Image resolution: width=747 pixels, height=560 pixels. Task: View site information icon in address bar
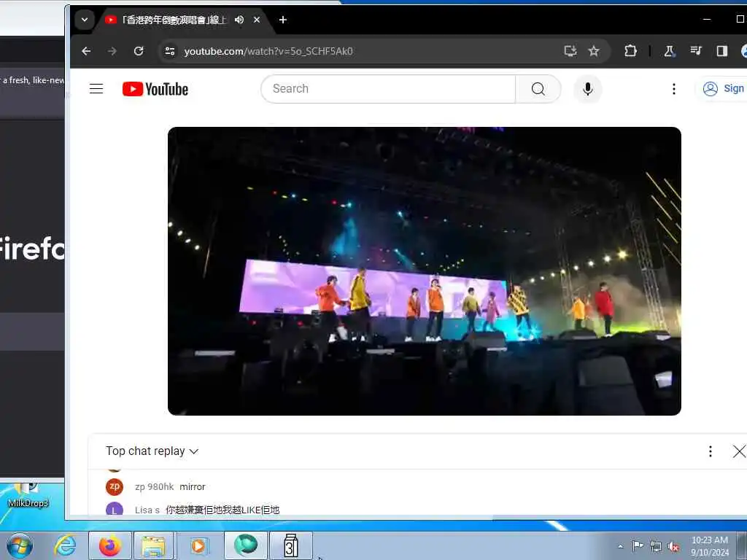point(169,51)
